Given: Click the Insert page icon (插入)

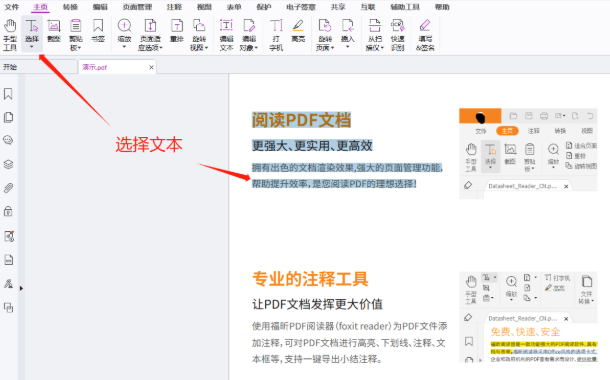Looking at the screenshot, I should [347, 26].
